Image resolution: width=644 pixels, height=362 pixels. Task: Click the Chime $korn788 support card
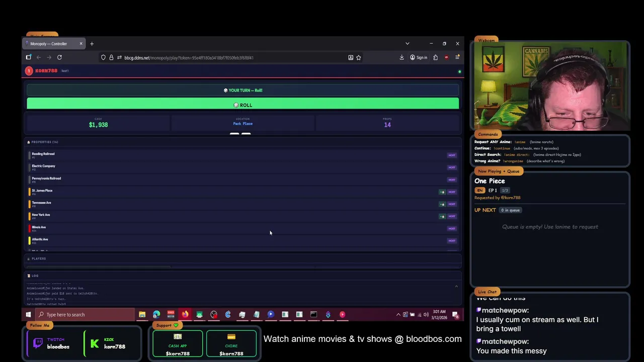(231, 343)
